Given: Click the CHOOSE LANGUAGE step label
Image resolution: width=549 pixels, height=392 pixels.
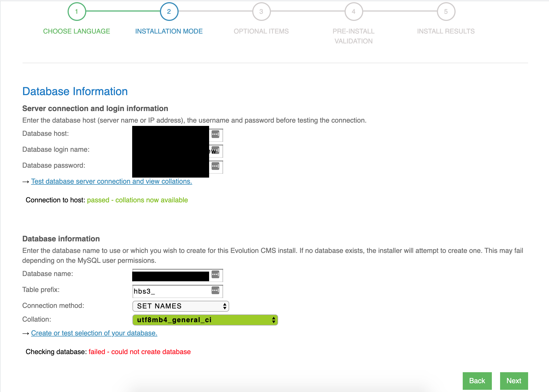Looking at the screenshot, I should (77, 31).
